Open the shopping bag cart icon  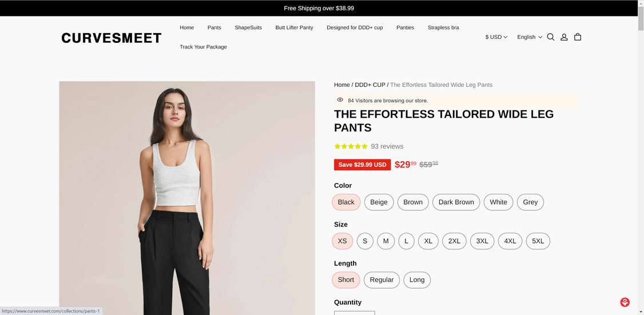(578, 37)
